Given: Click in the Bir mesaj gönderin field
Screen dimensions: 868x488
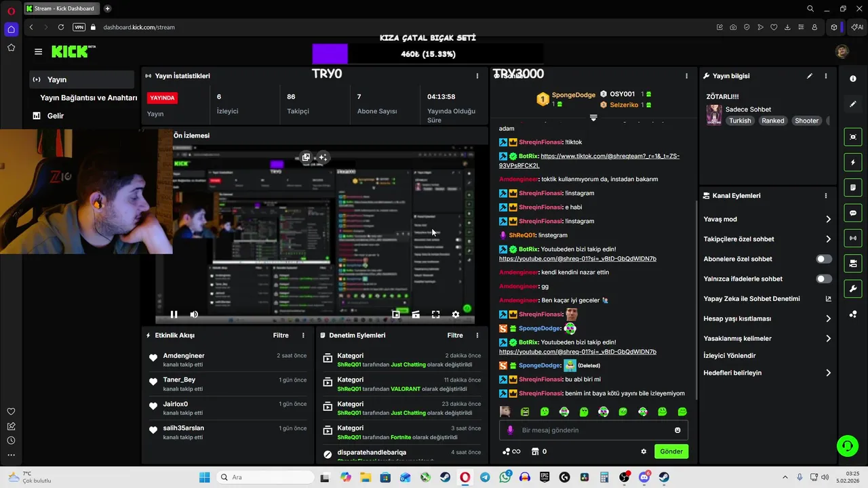Looking at the screenshot, I should [x=593, y=430].
